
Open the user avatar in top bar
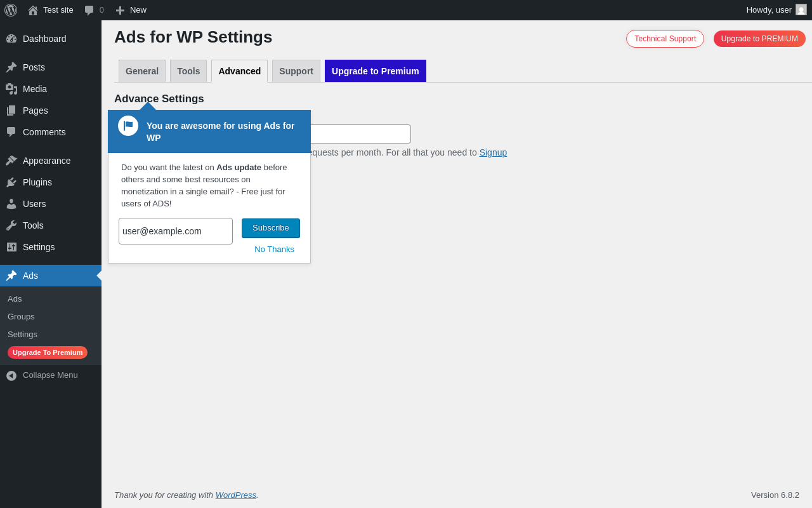pyautogui.click(x=801, y=10)
